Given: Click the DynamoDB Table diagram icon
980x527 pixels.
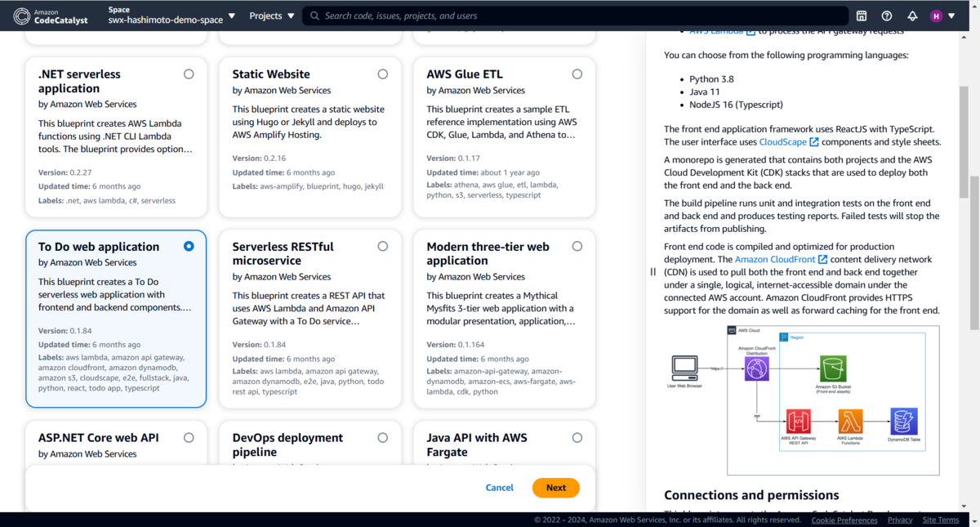Looking at the screenshot, I should (x=904, y=422).
